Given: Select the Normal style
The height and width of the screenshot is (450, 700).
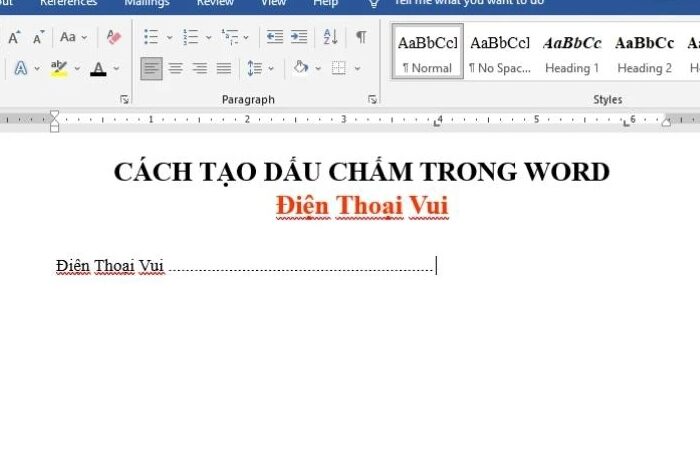Looking at the screenshot, I should (x=427, y=52).
